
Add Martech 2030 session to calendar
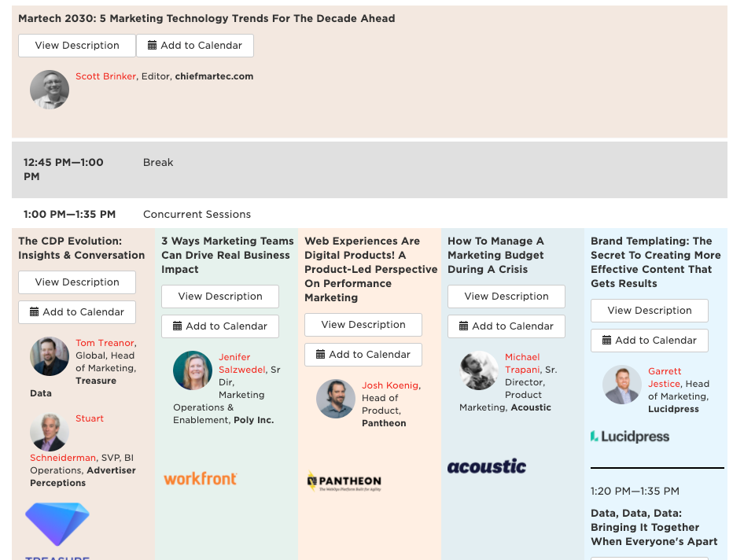tap(195, 46)
